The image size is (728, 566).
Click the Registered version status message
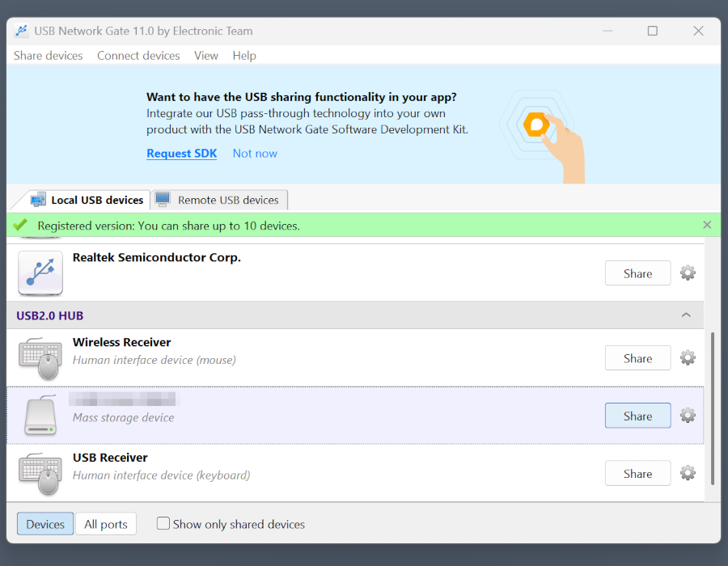pos(168,226)
